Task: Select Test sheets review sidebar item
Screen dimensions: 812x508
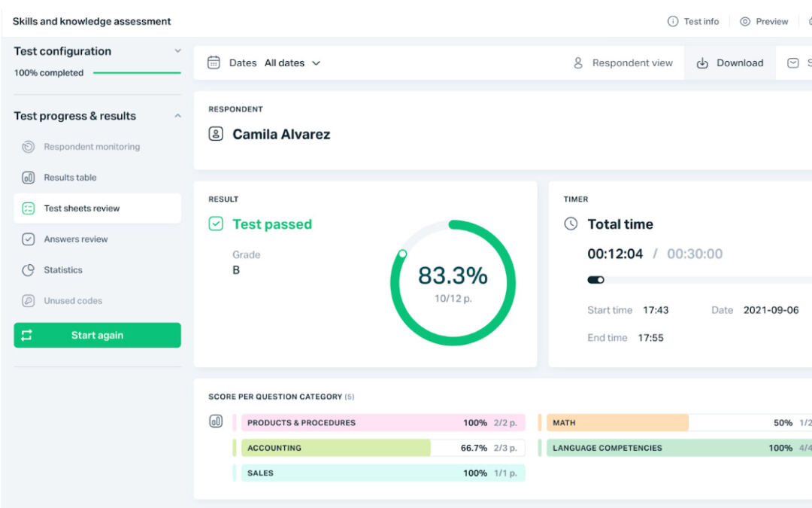Action: (x=81, y=208)
